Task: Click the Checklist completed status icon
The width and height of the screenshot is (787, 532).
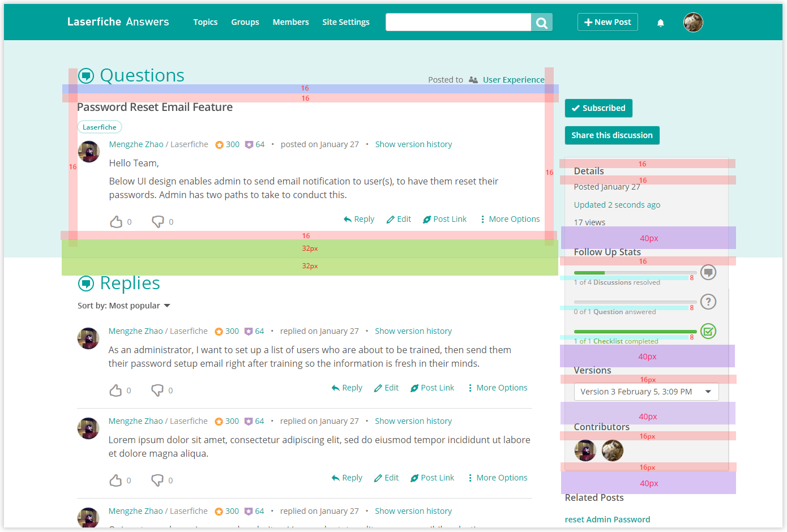Action: [x=708, y=331]
